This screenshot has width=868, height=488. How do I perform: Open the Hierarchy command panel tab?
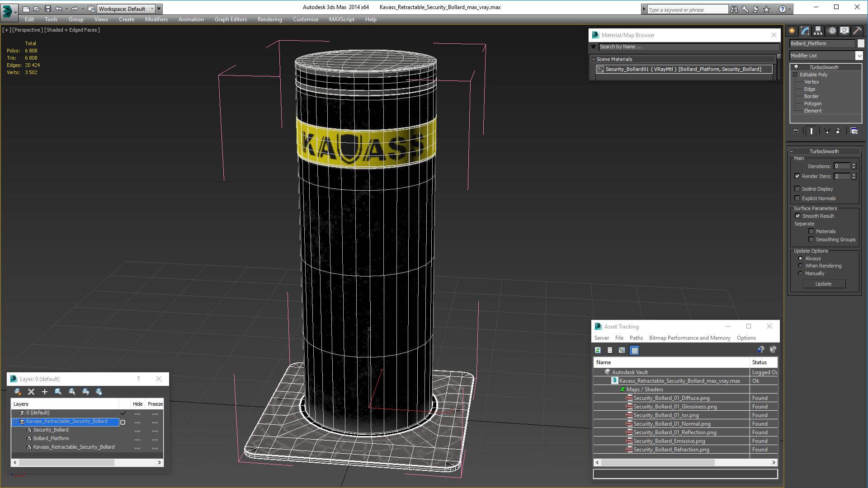coord(818,31)
